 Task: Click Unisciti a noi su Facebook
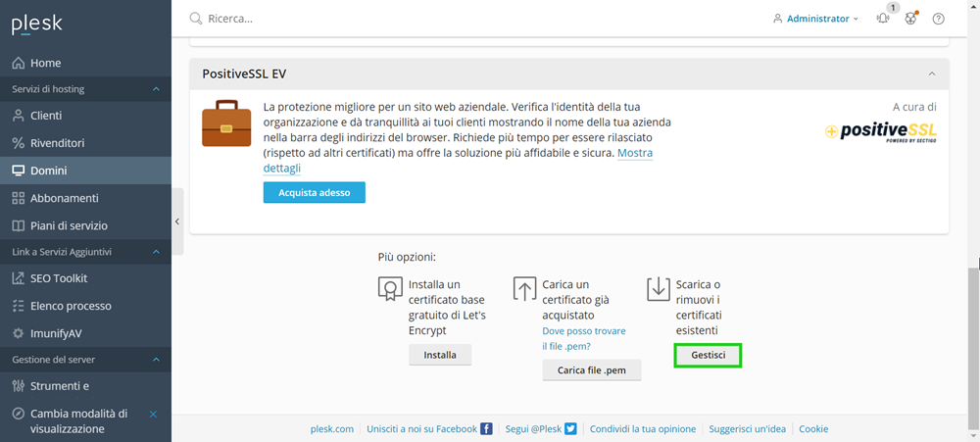tap(421, 429)
